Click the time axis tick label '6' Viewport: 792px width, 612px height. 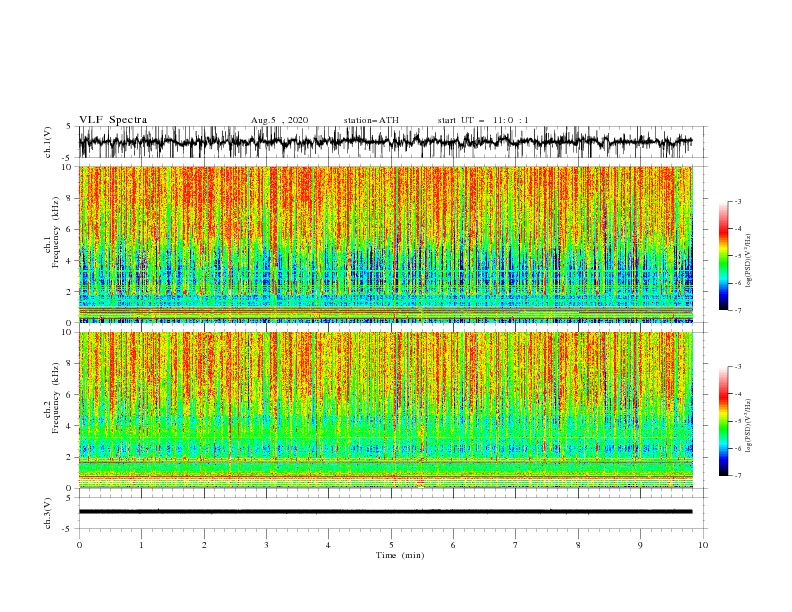click(x=453, y=545)
